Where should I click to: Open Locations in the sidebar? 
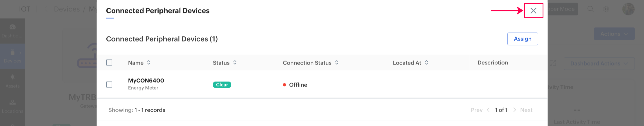pos(13,106)
